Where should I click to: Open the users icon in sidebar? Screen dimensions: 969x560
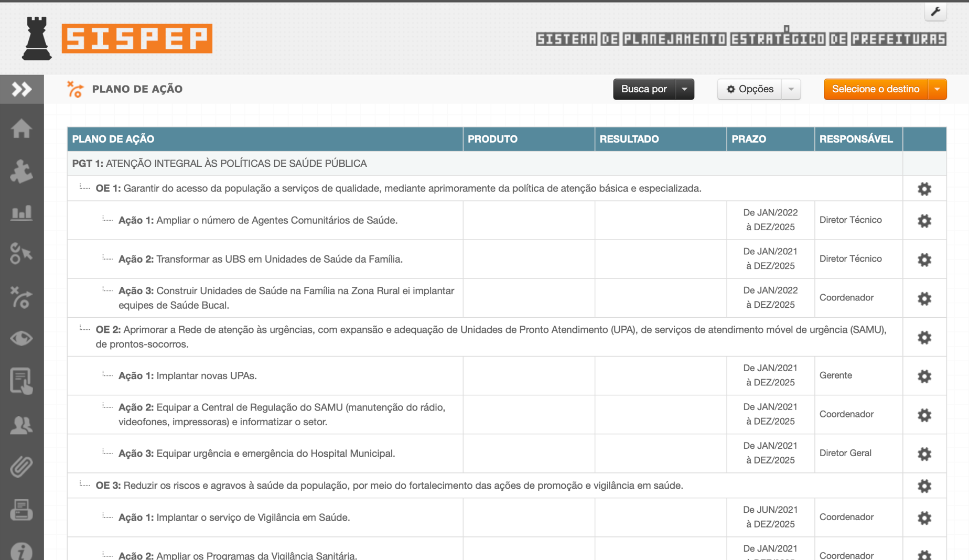(21, 425)
